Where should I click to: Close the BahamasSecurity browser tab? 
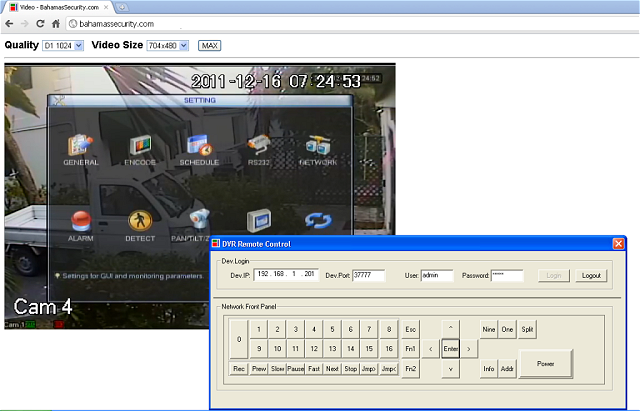point(106,7)
